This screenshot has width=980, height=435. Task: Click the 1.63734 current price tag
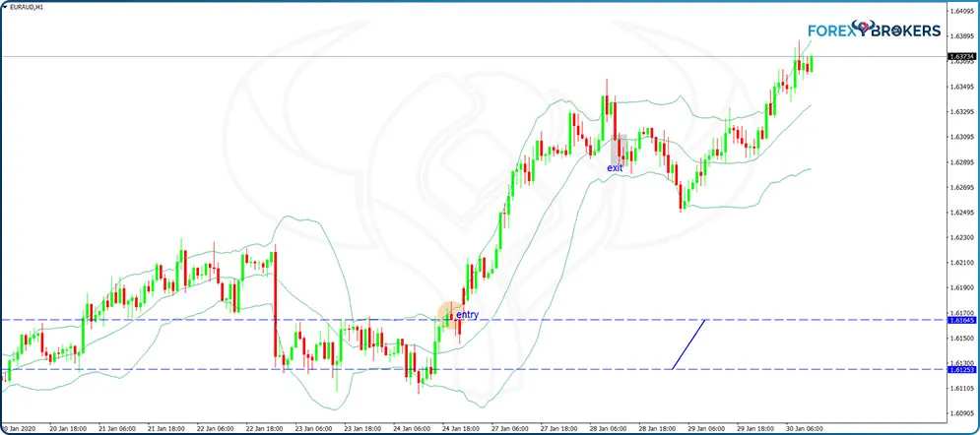pyautogui.click(x=960, y=57)
